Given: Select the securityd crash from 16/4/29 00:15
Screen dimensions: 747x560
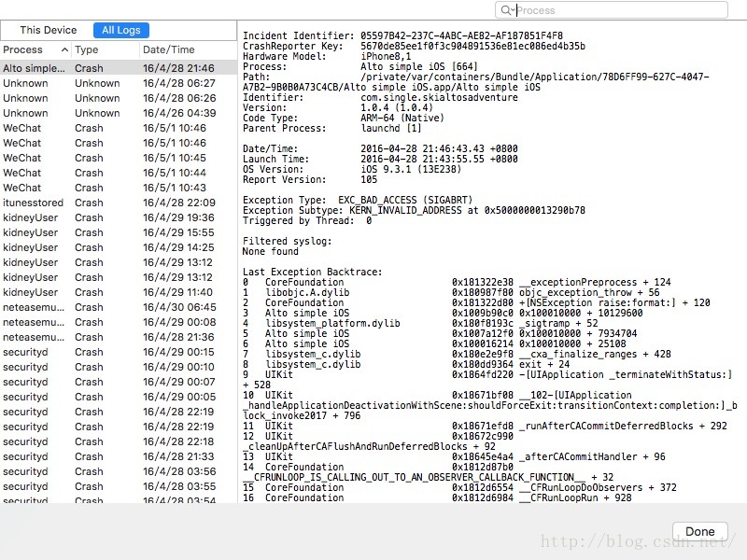Looking at the screenshot, I should pos(119,352).
